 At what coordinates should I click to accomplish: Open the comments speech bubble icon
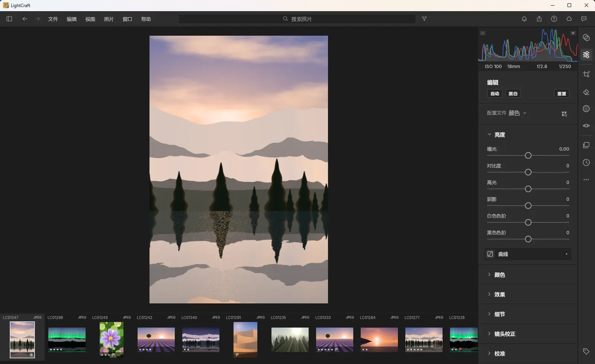tap(584, 19)
